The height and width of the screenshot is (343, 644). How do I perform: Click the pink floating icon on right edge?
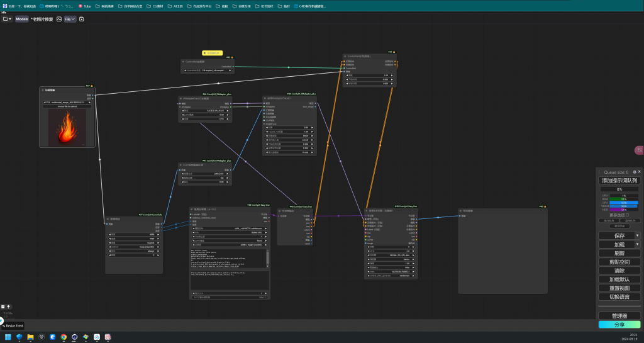coord(639,150)
